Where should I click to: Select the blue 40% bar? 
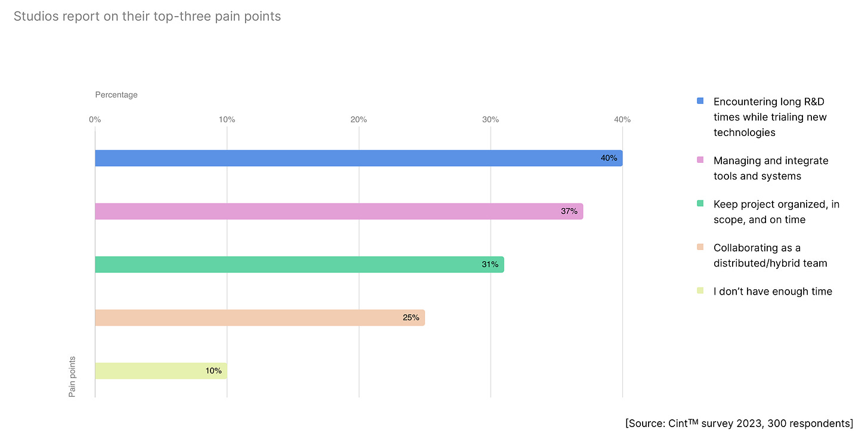[x=358, y=158]
